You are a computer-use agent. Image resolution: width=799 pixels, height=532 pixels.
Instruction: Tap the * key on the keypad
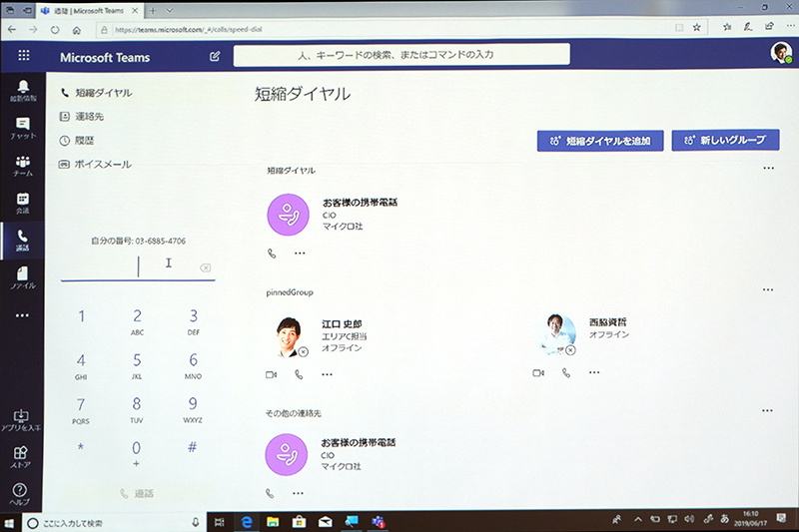(81, 448)
